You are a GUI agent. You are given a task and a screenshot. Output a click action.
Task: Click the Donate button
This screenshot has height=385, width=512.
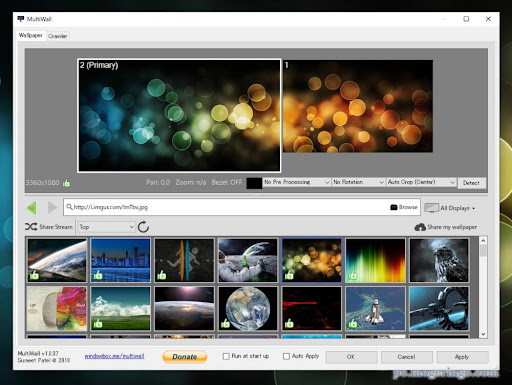(185, 357)
